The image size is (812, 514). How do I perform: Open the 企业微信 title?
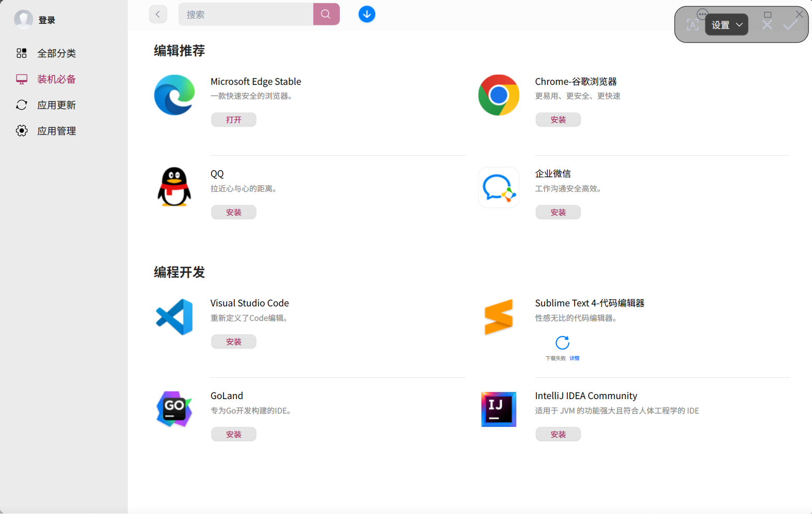pos(553,174)
